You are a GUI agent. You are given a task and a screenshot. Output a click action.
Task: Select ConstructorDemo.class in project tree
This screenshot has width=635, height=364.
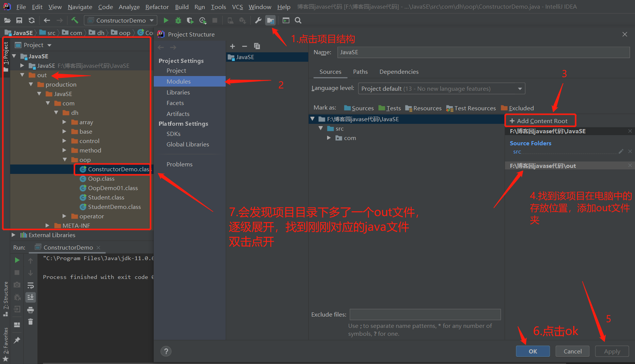coord(115,169)
